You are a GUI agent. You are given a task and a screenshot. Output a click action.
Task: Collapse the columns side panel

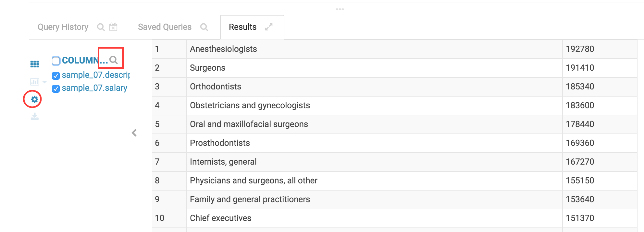point(134,133)
